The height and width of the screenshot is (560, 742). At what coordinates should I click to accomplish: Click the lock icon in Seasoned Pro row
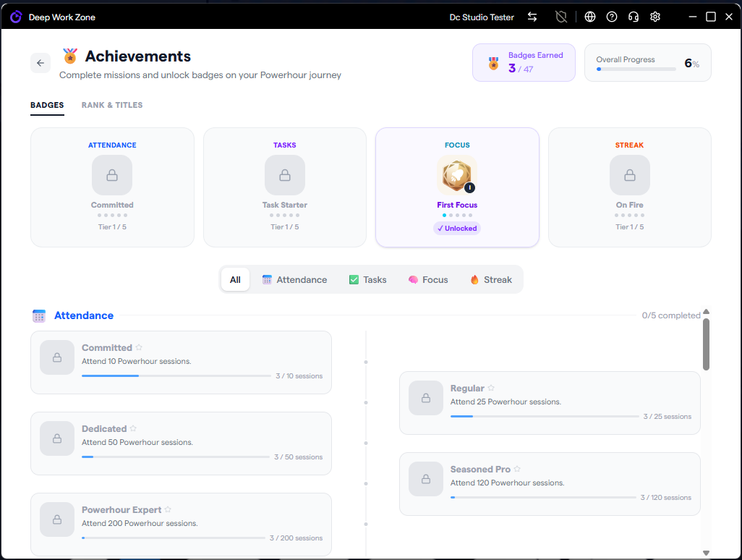(426, 479)
